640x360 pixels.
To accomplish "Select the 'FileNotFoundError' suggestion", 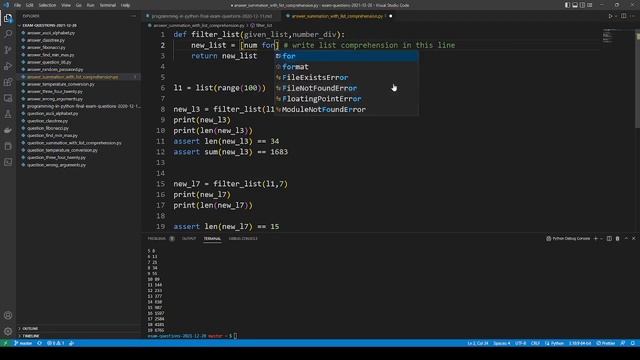I will click(346, 88).
